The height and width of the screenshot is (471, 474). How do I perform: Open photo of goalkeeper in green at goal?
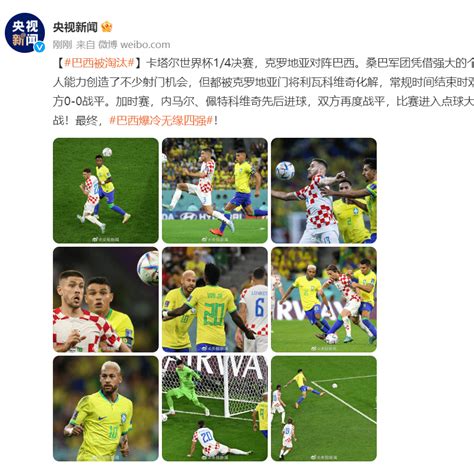click(x=215, y=408)
